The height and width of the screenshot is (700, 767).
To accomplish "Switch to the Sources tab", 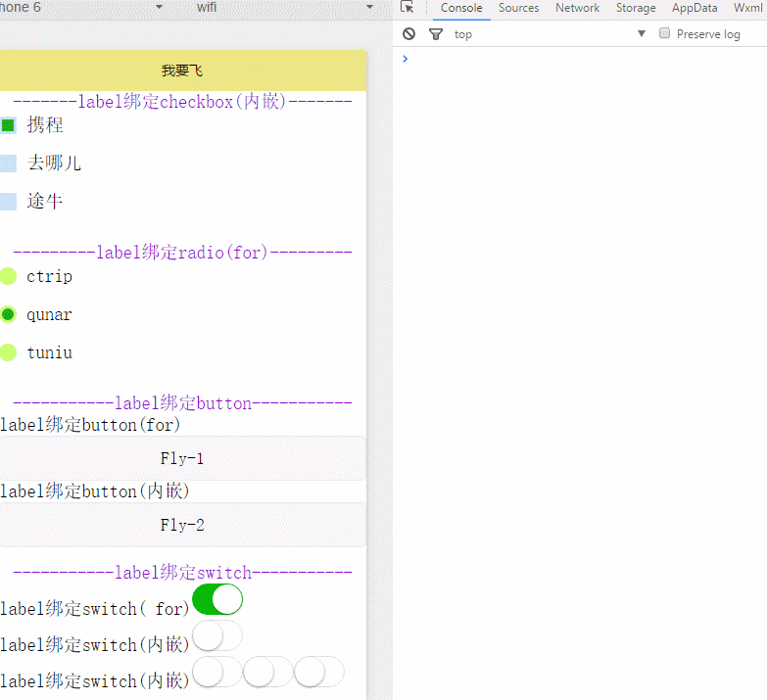I will (518, 8).
